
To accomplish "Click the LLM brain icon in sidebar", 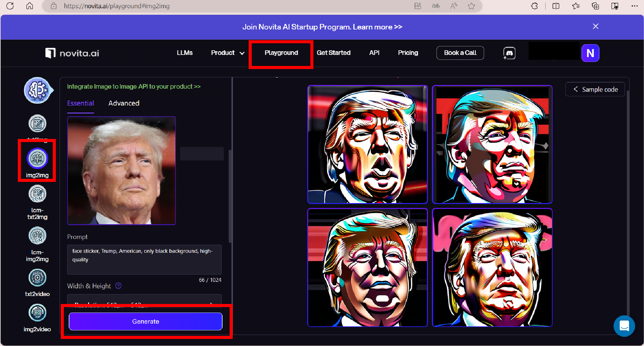I will pyautogui.click(x=37, y=90).
